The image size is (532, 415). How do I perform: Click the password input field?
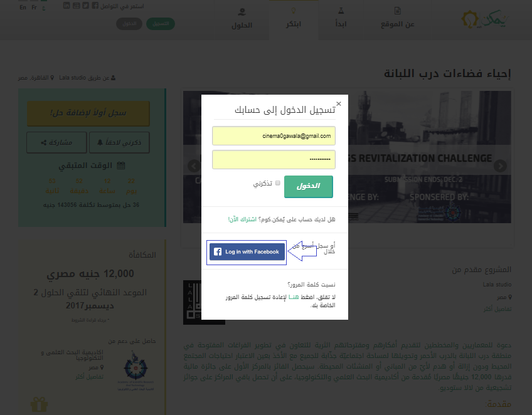tap(274, 159)
